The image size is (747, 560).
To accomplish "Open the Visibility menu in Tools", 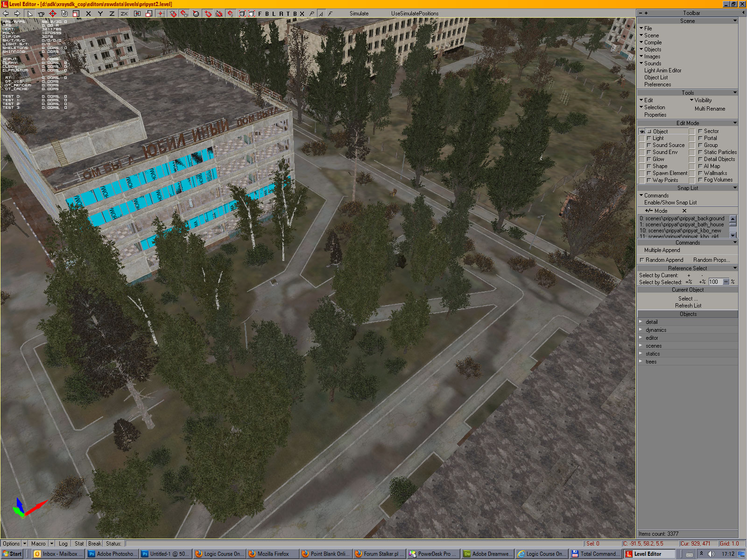I will (x=701, y=100).
